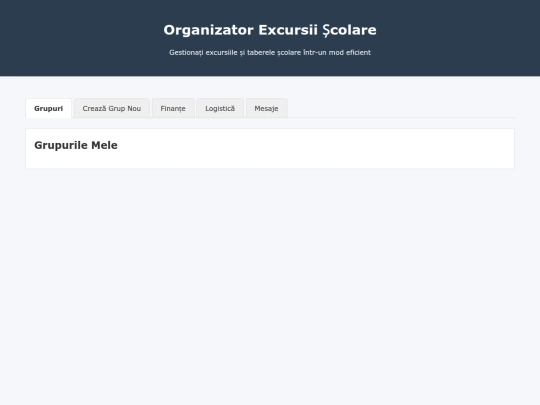Click the word Nou in the second tab
The width and height of the screenshot is (540, 405).
coord(134,108)
